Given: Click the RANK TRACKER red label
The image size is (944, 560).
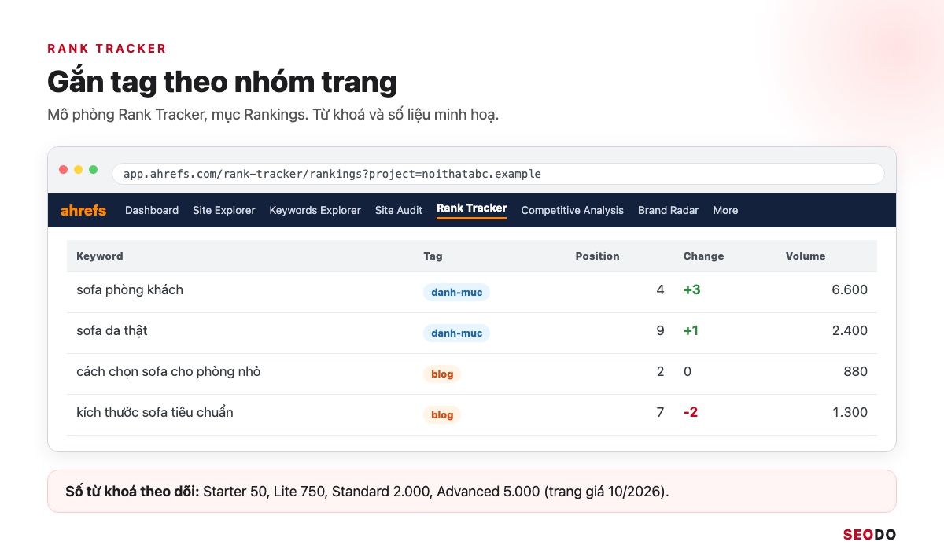Looking at the screenshot, I should tap(107, 48).
